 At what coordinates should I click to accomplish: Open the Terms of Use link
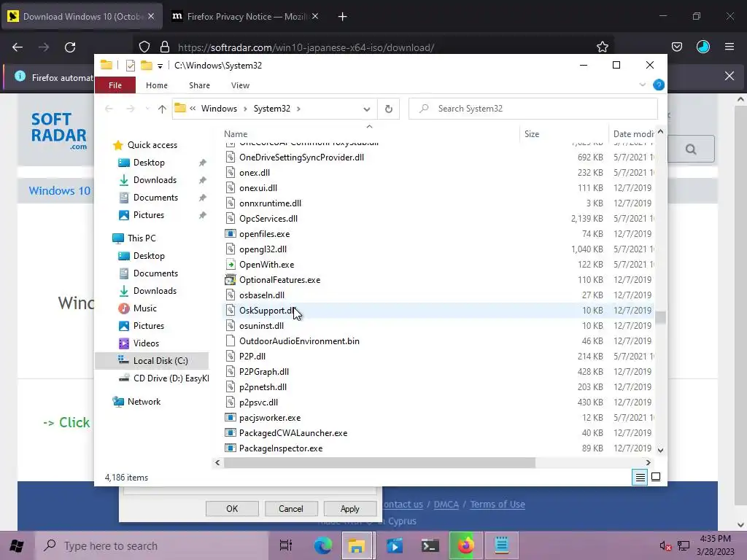point(498,505)
